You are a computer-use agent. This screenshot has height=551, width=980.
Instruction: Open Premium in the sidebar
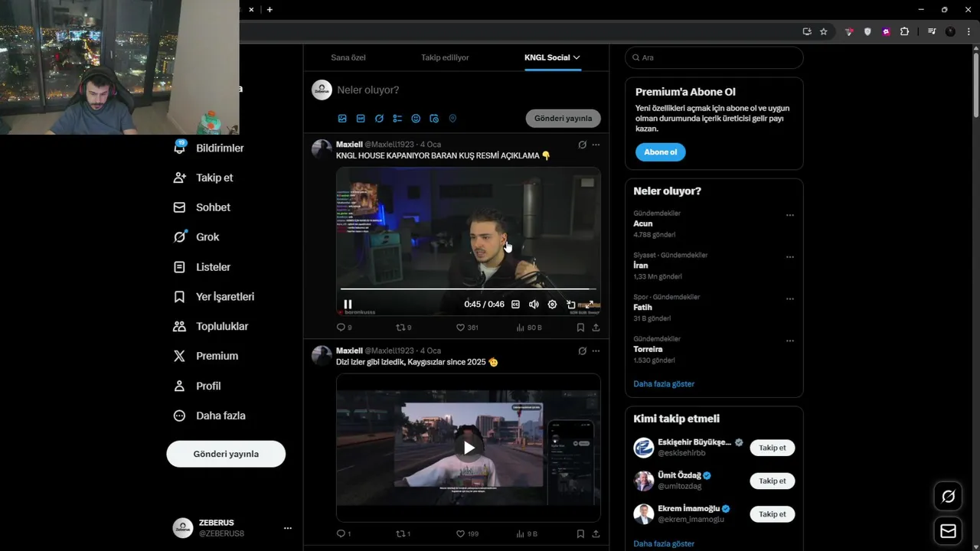click(207, 356)
